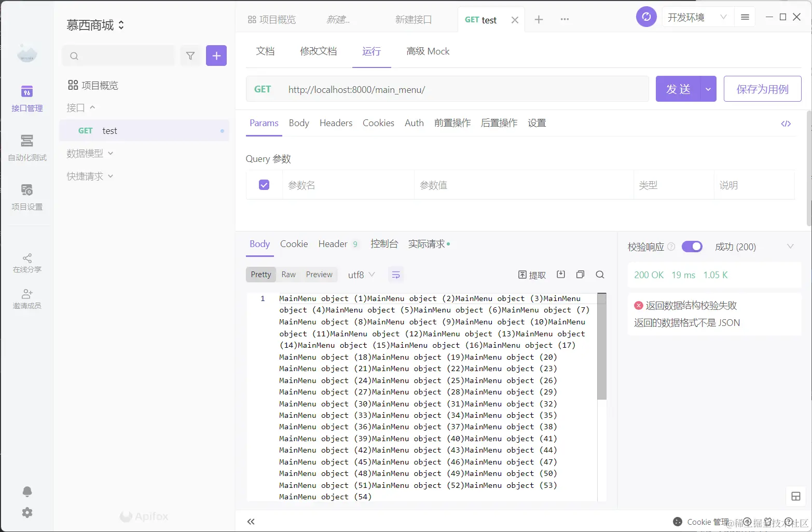Open 自动化测试 in the left sidebar

coord(27,148)
